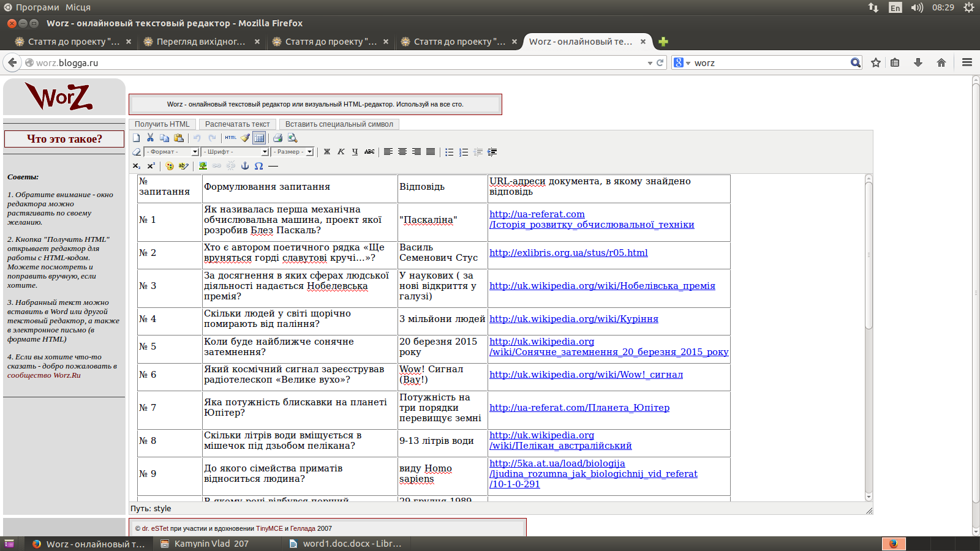Click the unlink broken chain icon
Viewport: 980px width, 551px height.
pyautogui.click(x=231, y=166)
